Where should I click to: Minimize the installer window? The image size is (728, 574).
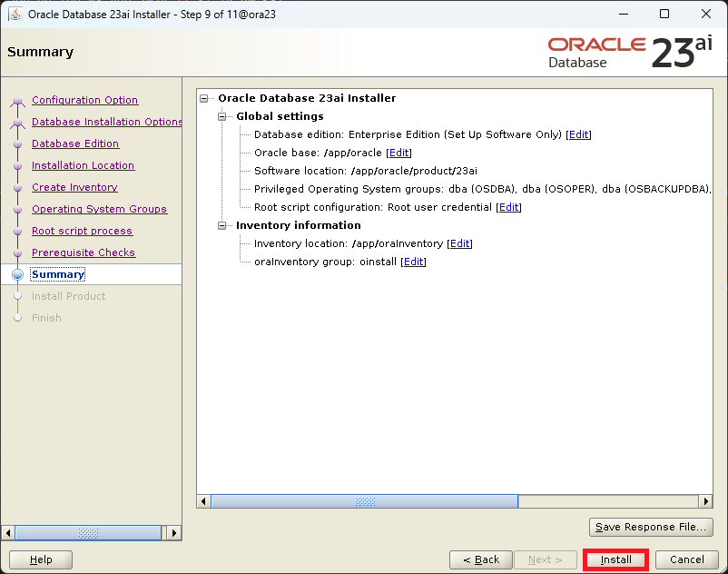[624, 14]
